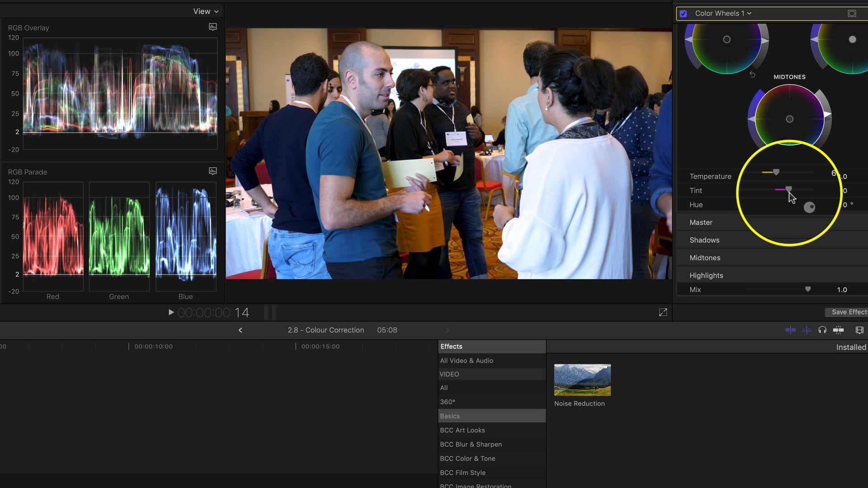The height and width of the screenshot is (488, 868).
Task: Enable solo audio with the headphones icon
Action: pos(822,330)
